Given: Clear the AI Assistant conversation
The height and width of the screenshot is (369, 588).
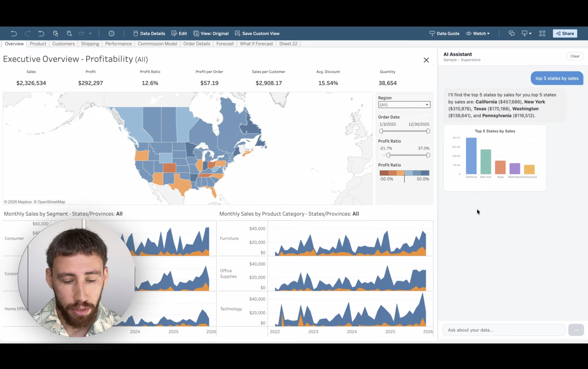Looking at the screenshot, I should tap(575, 56).
